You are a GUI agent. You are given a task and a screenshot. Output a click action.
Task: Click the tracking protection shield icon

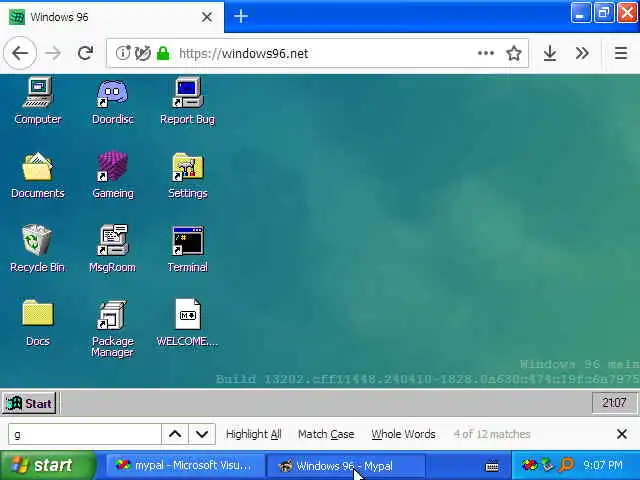click(x=143, y=53)
